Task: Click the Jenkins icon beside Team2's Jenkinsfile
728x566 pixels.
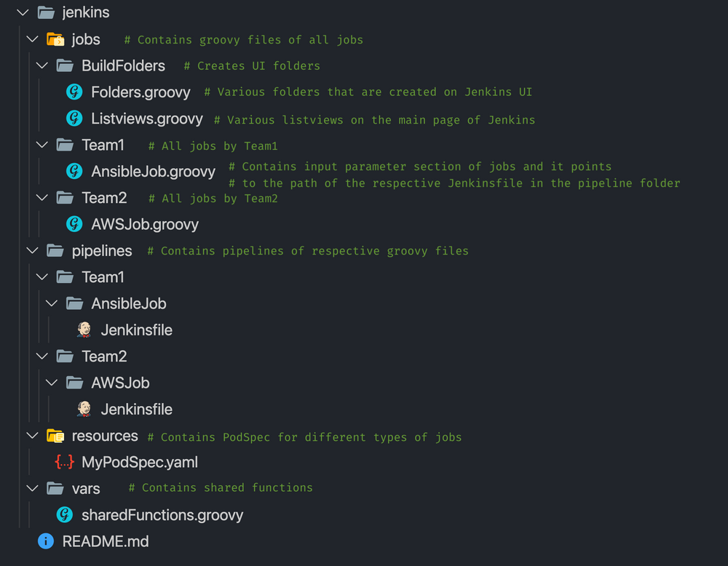Action: pos(84,409)
